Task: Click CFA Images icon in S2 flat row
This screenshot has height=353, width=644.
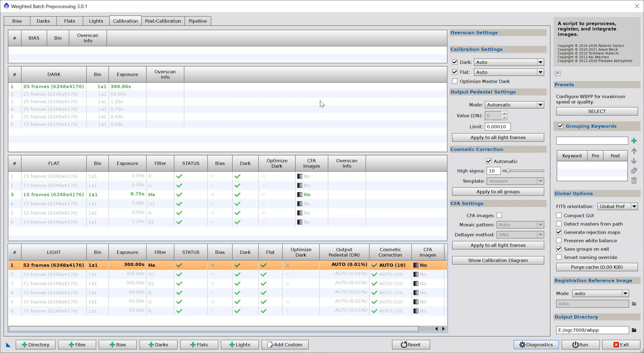Action: click(x=299, y=222)
